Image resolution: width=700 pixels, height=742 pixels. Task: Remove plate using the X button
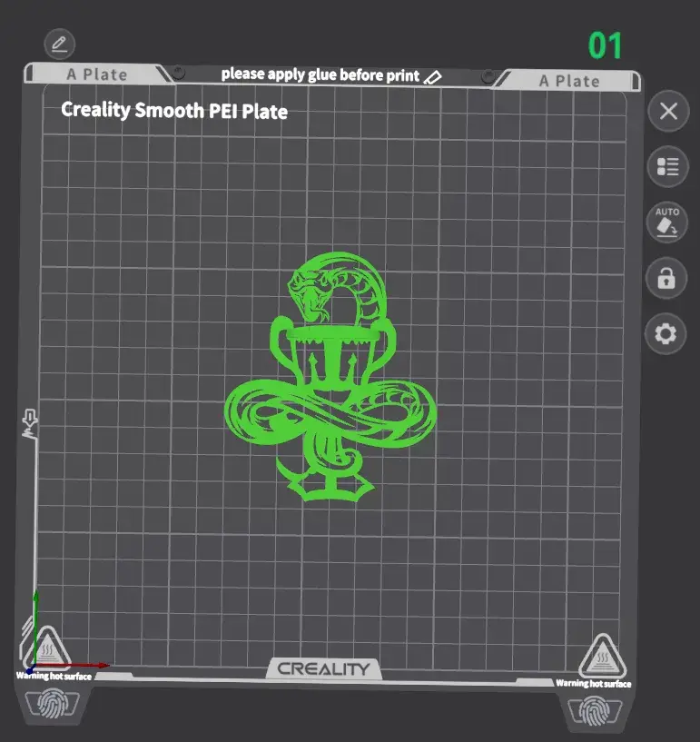pyautogui.click(x=668, y=111)
